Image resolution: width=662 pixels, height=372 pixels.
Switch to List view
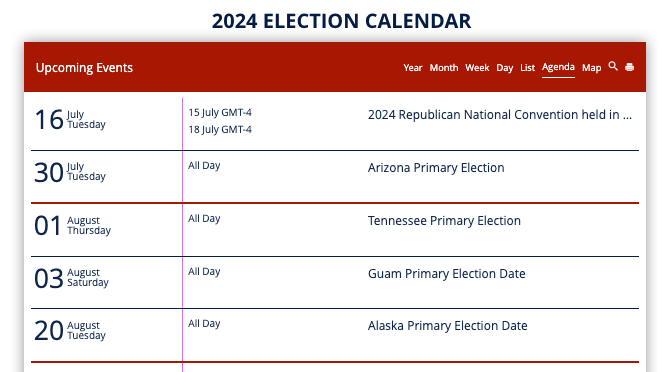[527, 68]
